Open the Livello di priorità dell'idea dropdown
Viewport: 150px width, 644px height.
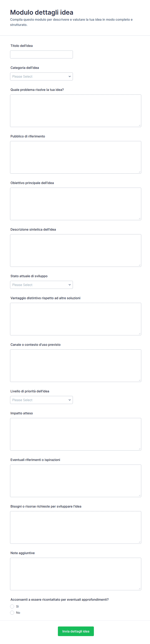click(41, 400)
